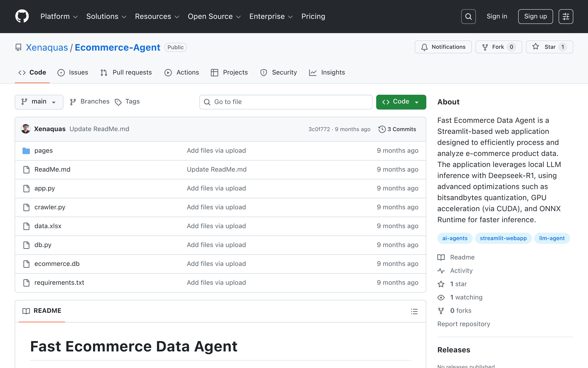This screenshot has height=368, width=588.
Task: Click the Notifications bell icon
Action: (424, 47)
